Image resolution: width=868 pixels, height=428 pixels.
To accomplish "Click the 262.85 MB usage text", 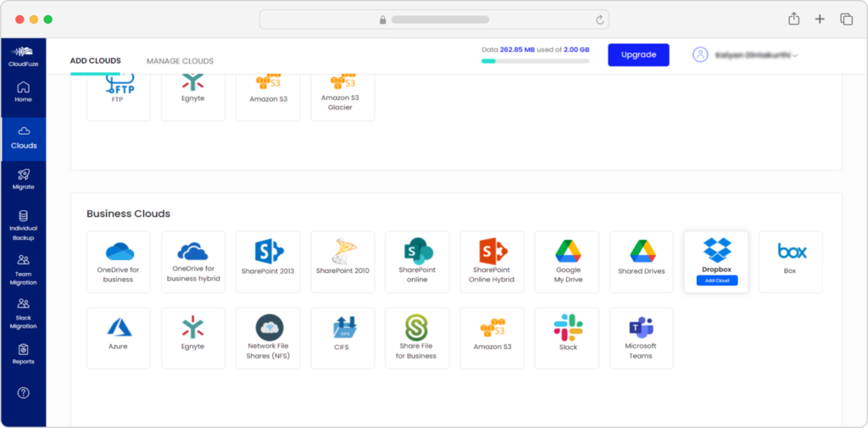I will pos(517,49).
